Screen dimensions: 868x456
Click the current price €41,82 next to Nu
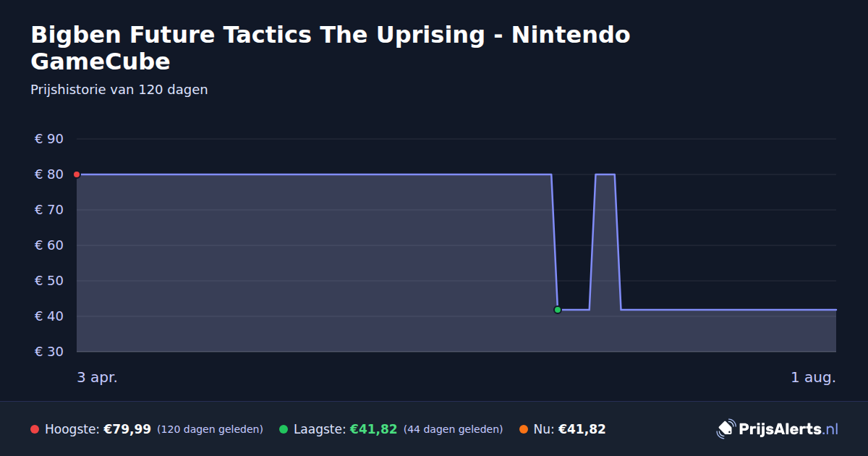tap(582, 429)
